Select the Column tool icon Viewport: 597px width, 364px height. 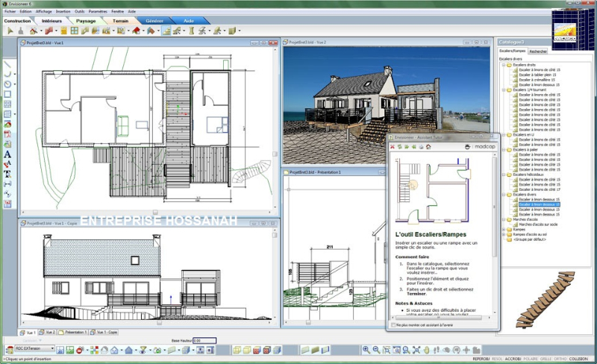click(x=192, y=31)
